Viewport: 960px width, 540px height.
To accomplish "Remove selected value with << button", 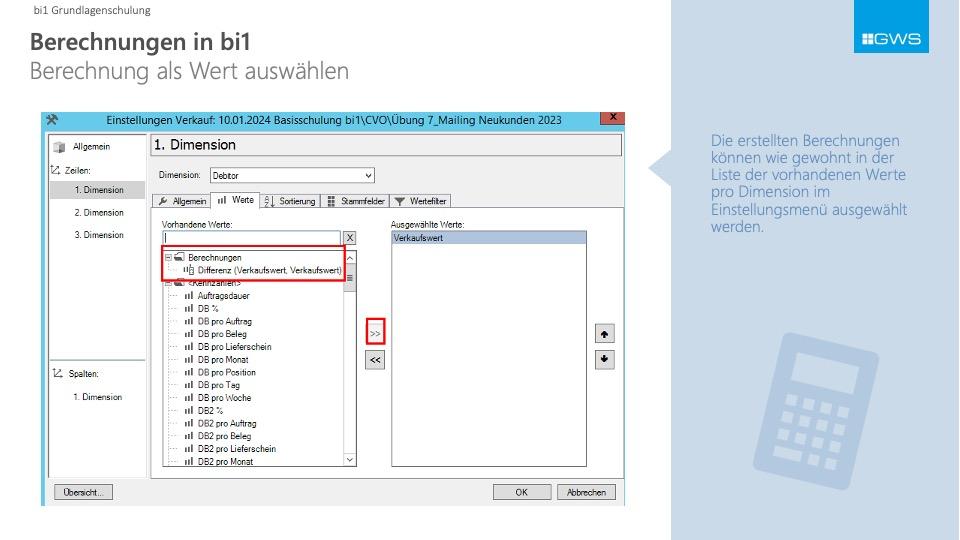I will pos(375,360).
